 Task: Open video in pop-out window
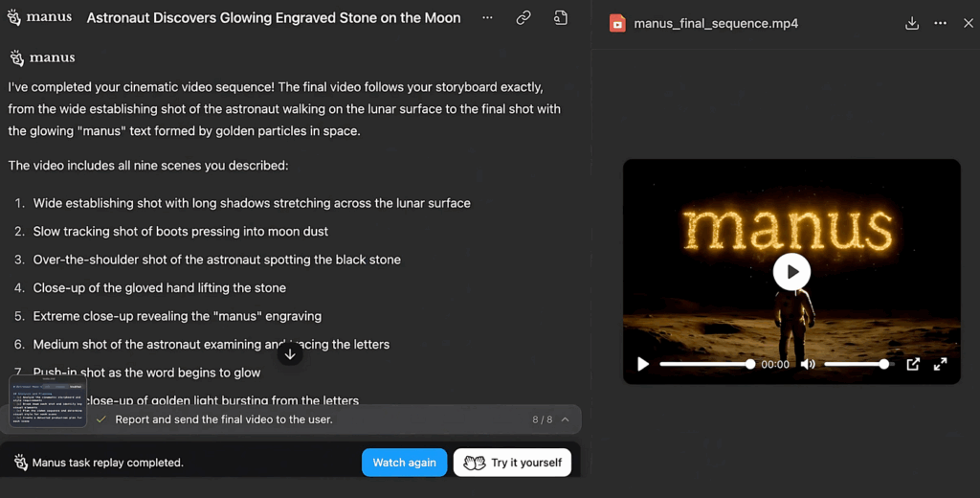tap(913, 364)
